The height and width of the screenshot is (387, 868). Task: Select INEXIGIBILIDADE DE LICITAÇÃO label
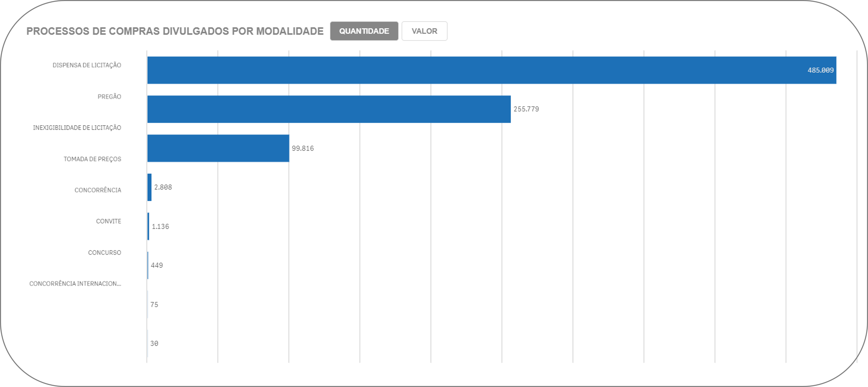77,128
